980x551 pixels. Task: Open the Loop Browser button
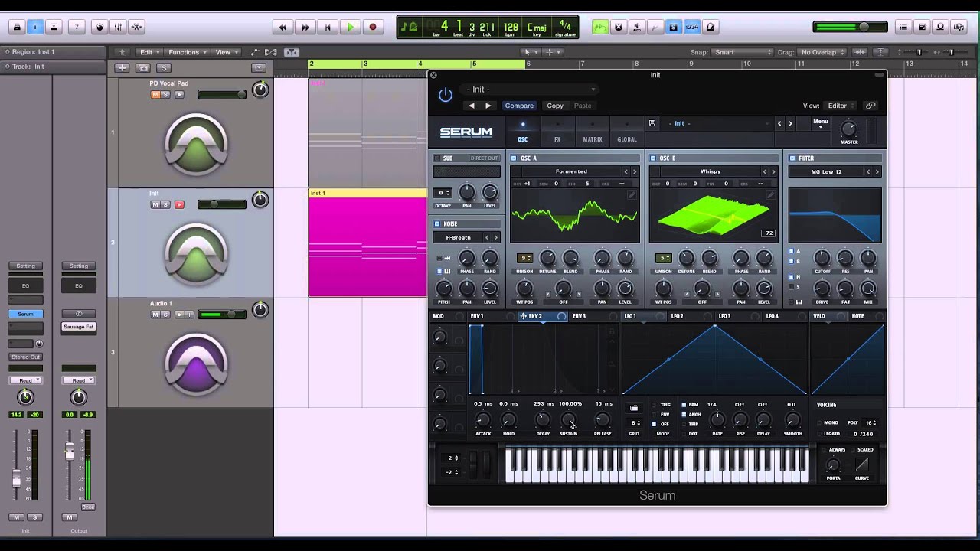pos(941,28)
